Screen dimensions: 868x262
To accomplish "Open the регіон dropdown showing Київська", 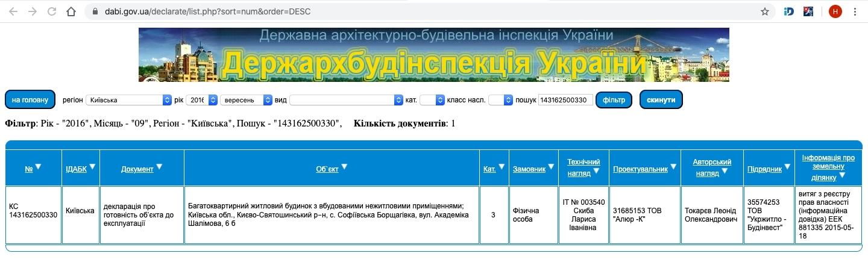I will pos(129,99).
